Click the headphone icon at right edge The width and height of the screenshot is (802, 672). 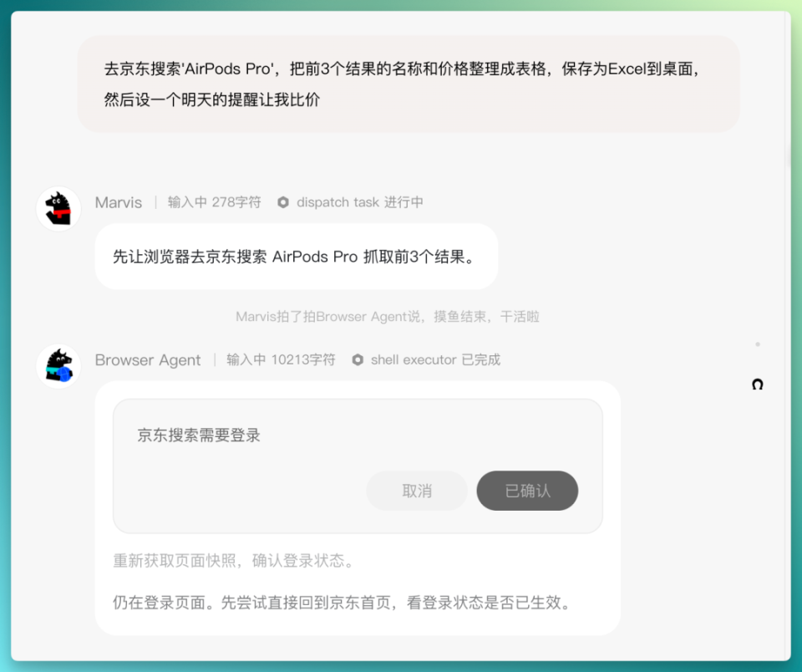point(758,384)
